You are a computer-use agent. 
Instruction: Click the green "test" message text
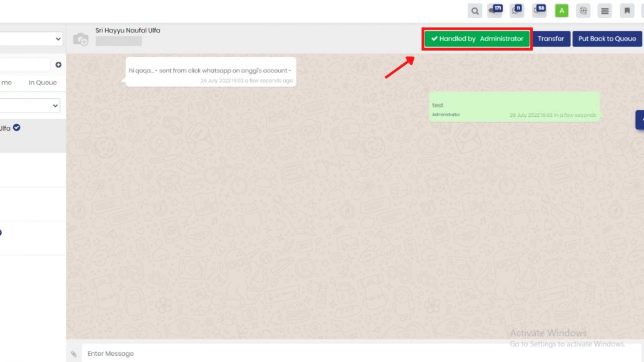438,105
